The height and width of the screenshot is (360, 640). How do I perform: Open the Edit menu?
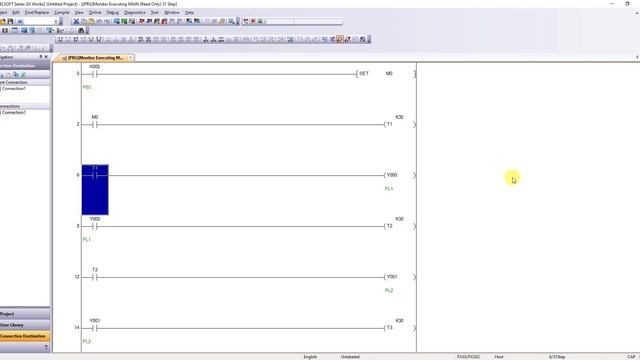[16, 13]
